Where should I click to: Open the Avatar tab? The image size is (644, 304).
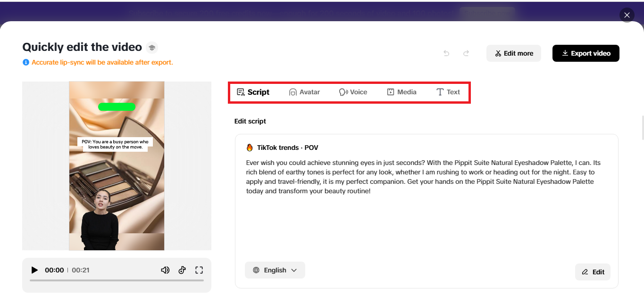304,92
